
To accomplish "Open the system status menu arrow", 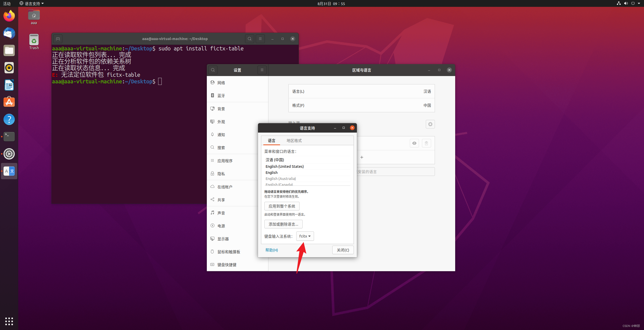I will pos(639,4).
